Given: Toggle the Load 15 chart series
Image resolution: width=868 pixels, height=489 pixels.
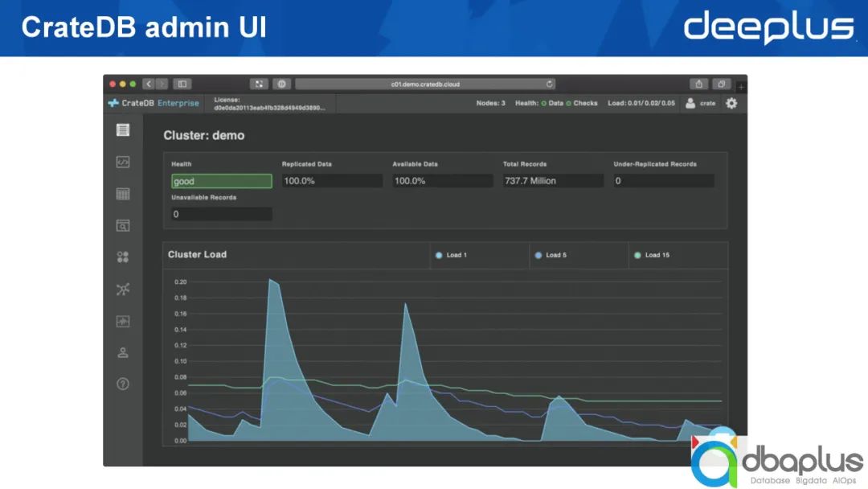Looking at the screenshot, I should (652, 255).
